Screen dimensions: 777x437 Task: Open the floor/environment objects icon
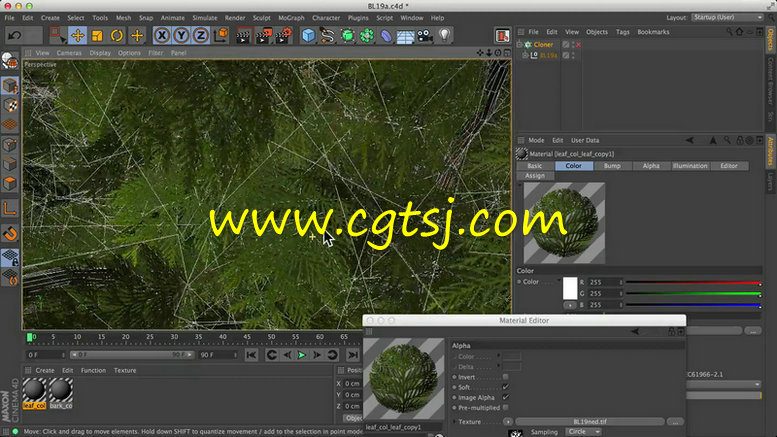pyautogui.click(x=405, y=36)
